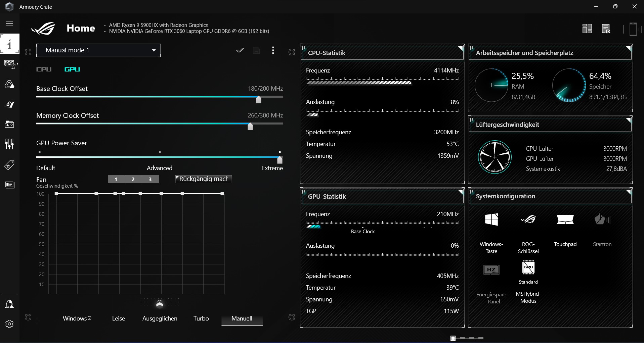
Task: Click the device icon in top-right corner
Action: coord(633,29)
